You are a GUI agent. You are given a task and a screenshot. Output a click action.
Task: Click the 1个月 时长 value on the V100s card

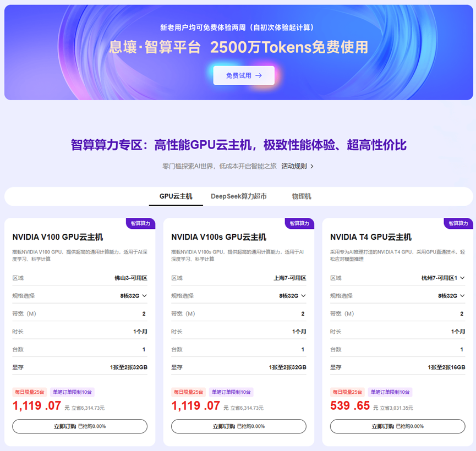pyautogui.click(x=299, y=332)
